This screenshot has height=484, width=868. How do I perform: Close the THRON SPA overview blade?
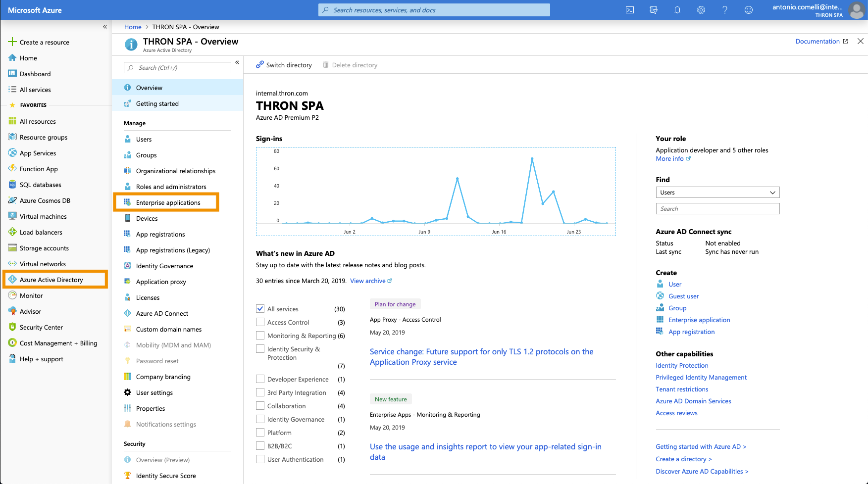[861, 41]
